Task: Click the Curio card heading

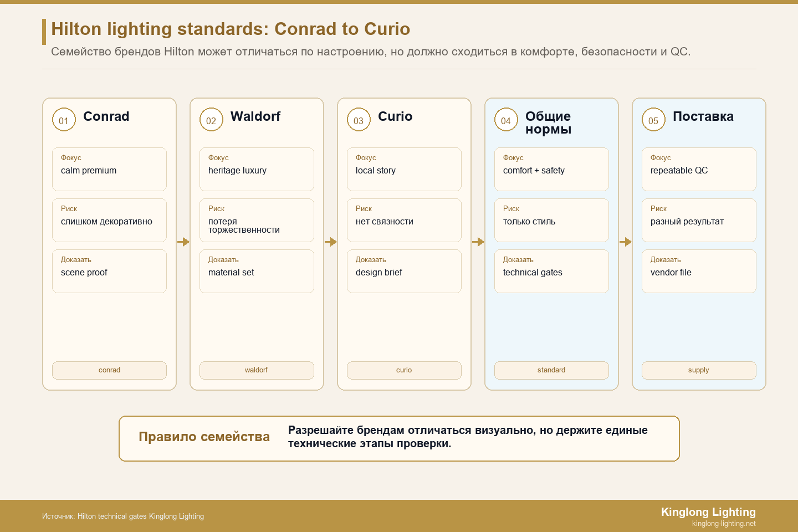Action: tap(395, 116)
